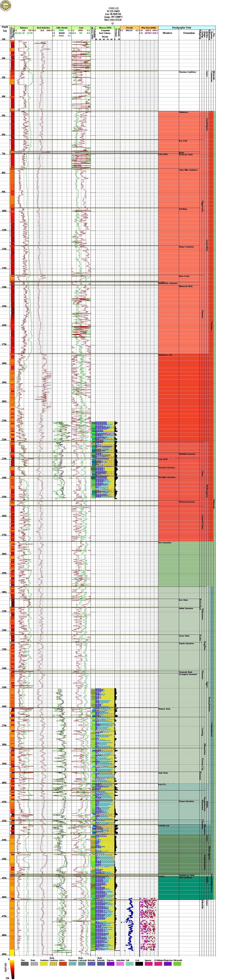The image size is (225, 980).
Task: Select the Cheyenne Sandstone formation label
Action: tap(188, 72)
